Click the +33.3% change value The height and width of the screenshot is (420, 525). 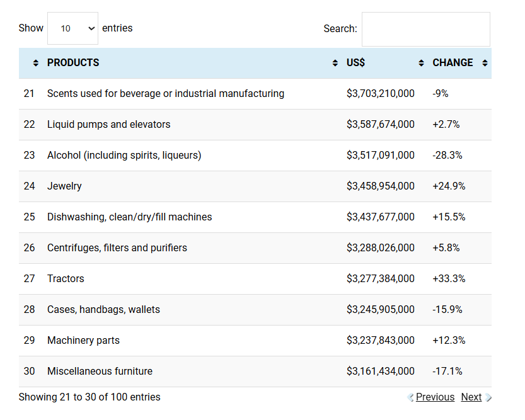click(449, 278)
